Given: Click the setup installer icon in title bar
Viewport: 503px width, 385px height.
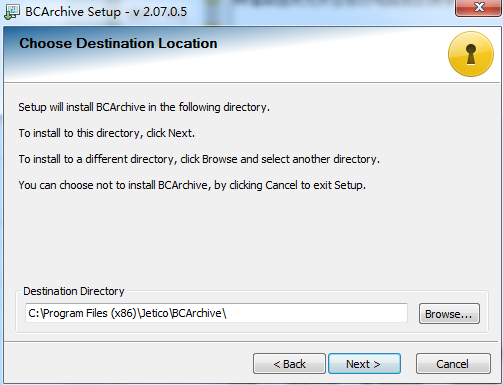Looking at the screenshot, I should (12, 12).
